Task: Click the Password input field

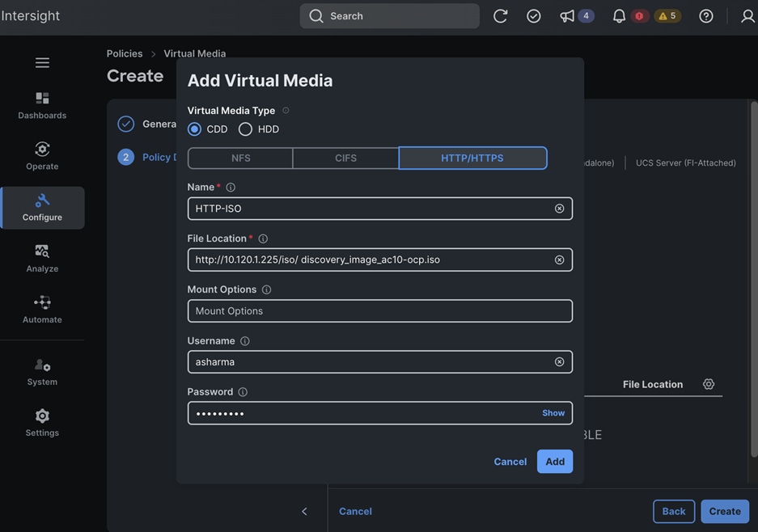Action: coord(380,413)
